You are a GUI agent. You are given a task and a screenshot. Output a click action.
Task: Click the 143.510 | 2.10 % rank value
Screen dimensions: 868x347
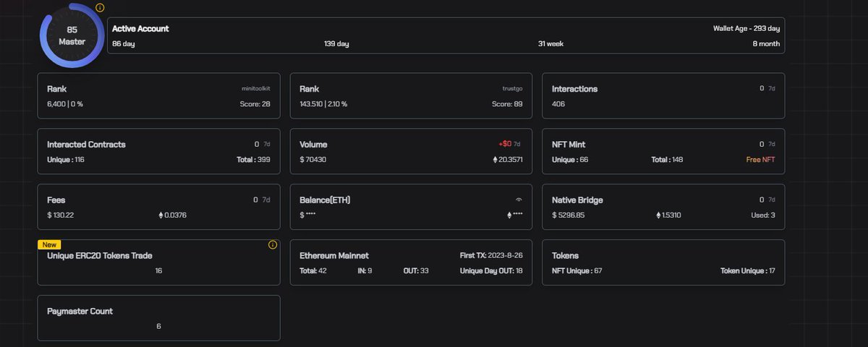323,104
